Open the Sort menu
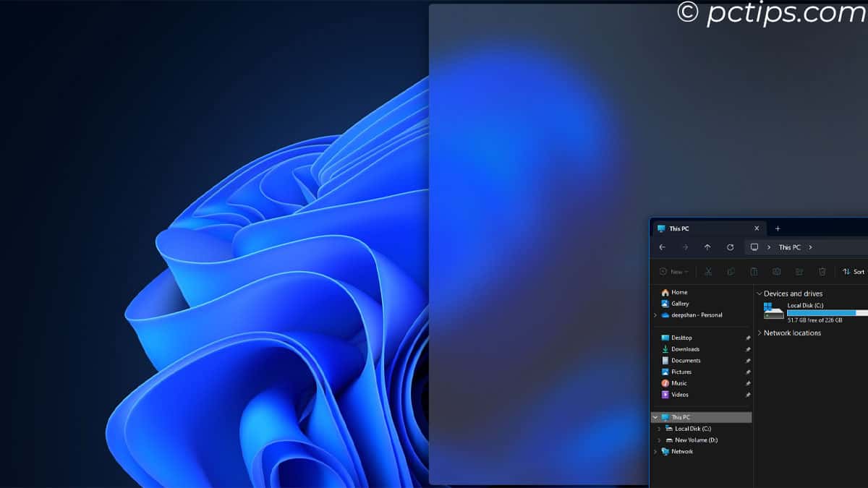The width and height of the screenshot is (868, 488). 854,272
